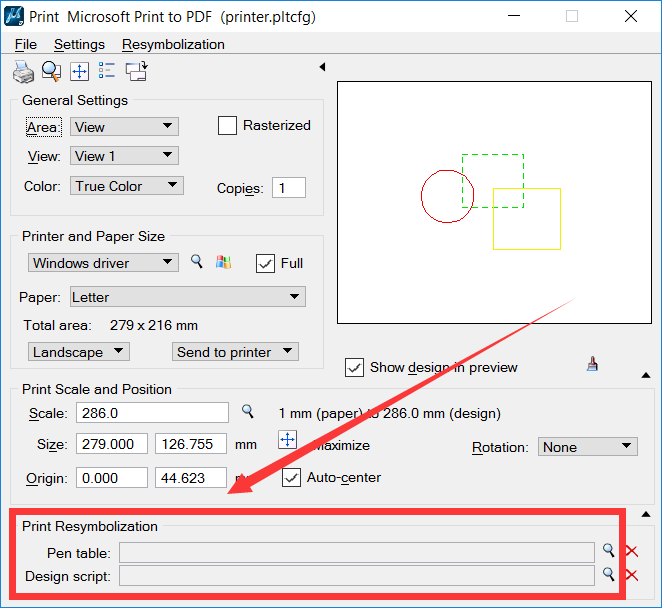Click the print preview drawing thumbnail
The width and height of the screenshot is (662, 608).
pyautogui.click(x=494, y=203)
